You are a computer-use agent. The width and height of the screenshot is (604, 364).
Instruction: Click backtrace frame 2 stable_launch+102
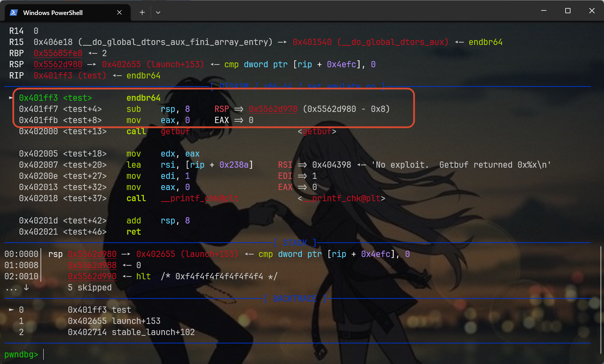click(x=107, y=332)
